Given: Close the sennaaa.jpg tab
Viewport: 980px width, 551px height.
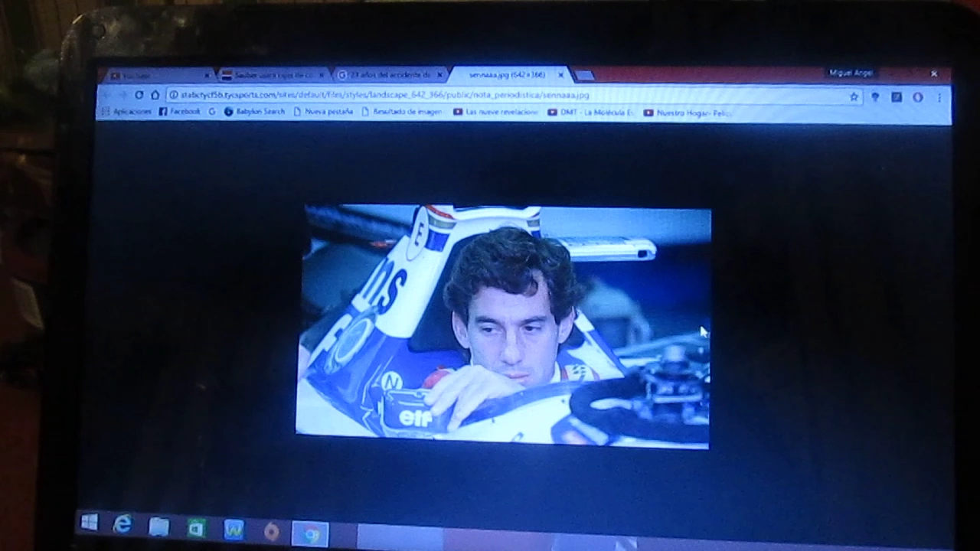Looking at the screenshot, I should pyautogui.click(x=560, y=75).
